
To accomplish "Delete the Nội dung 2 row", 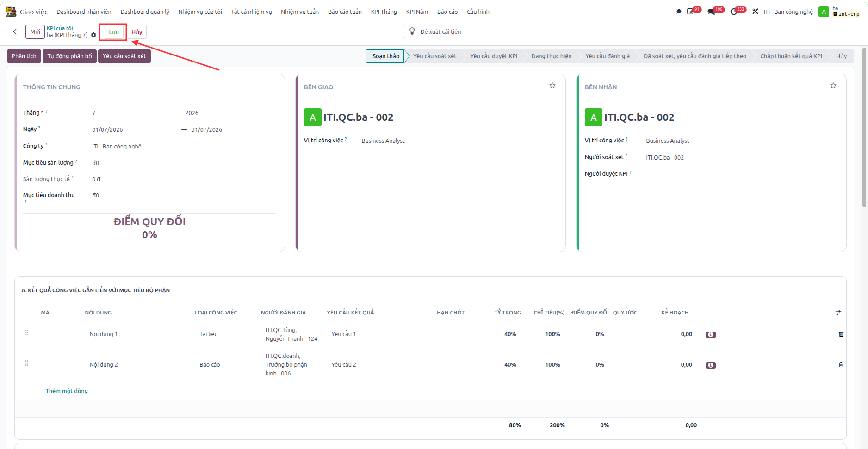I will [841, 365].
